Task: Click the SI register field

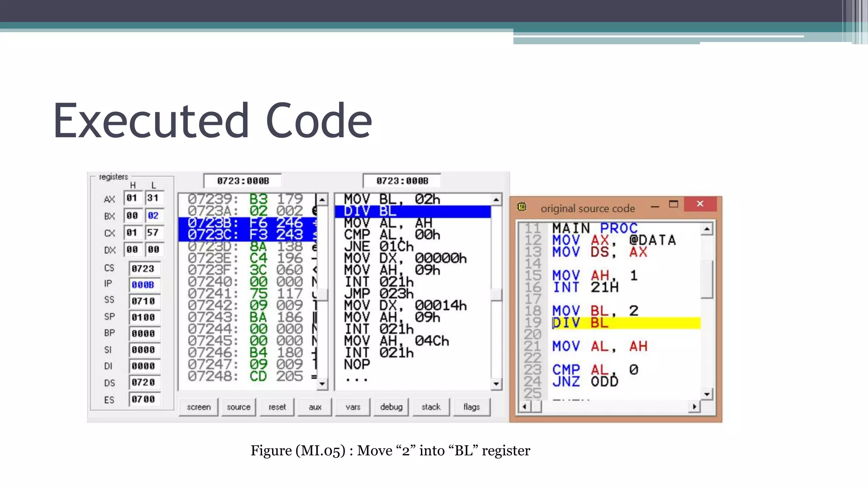Action: coord(144,350)
